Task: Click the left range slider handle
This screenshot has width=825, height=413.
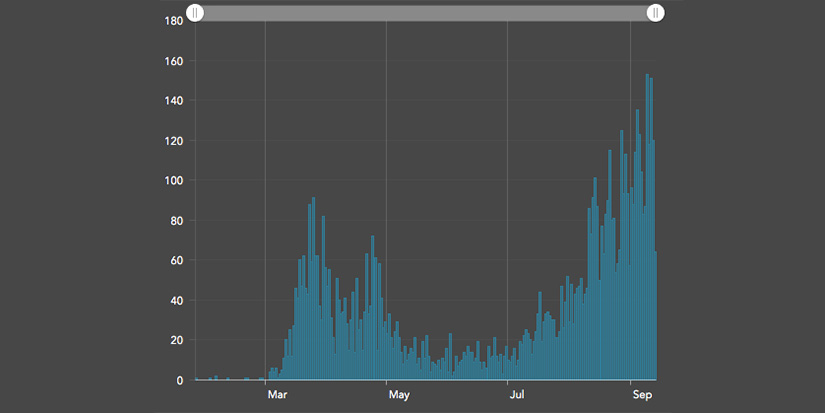Action: (x=197, y=13)
